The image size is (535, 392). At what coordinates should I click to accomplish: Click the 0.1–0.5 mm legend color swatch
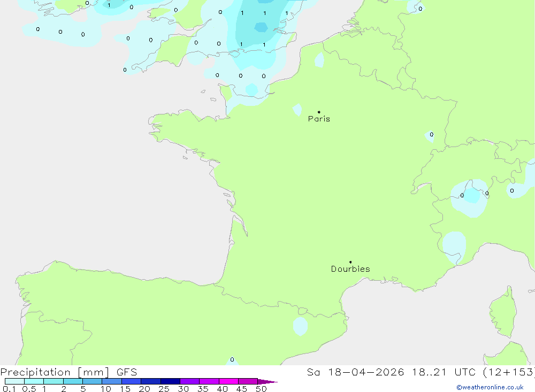click(14, 381)
